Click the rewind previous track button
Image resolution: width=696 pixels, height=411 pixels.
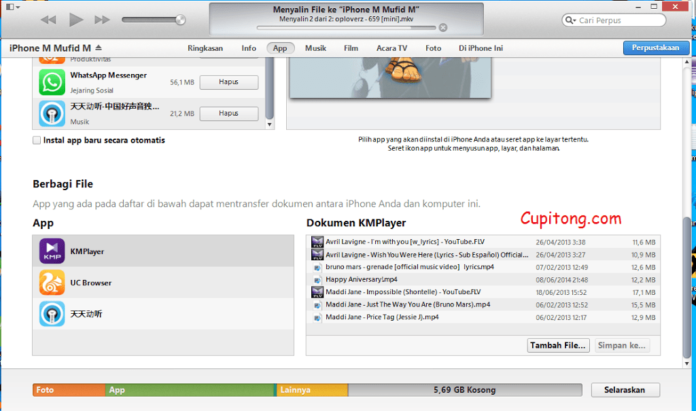click(x=48, y=20)
